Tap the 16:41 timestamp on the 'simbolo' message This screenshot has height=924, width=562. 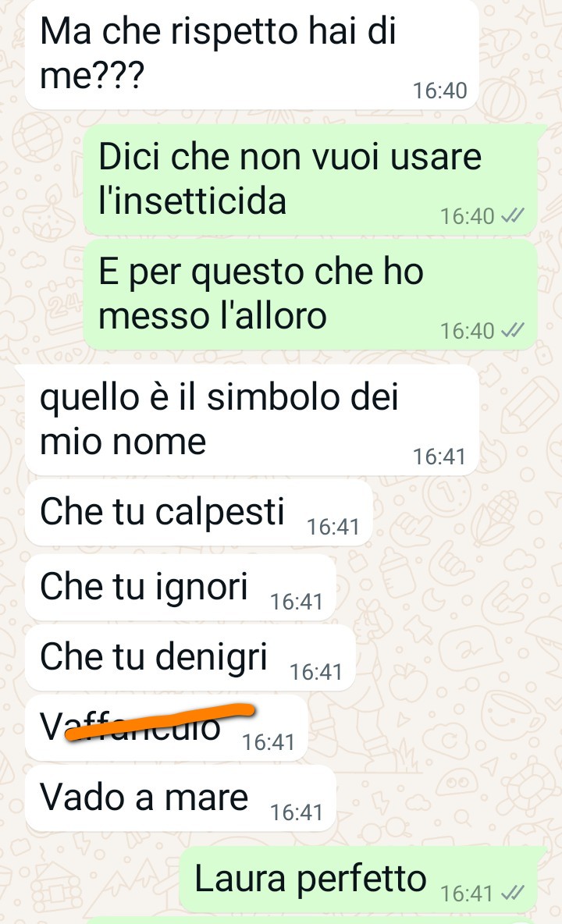(x=439, y=457)
